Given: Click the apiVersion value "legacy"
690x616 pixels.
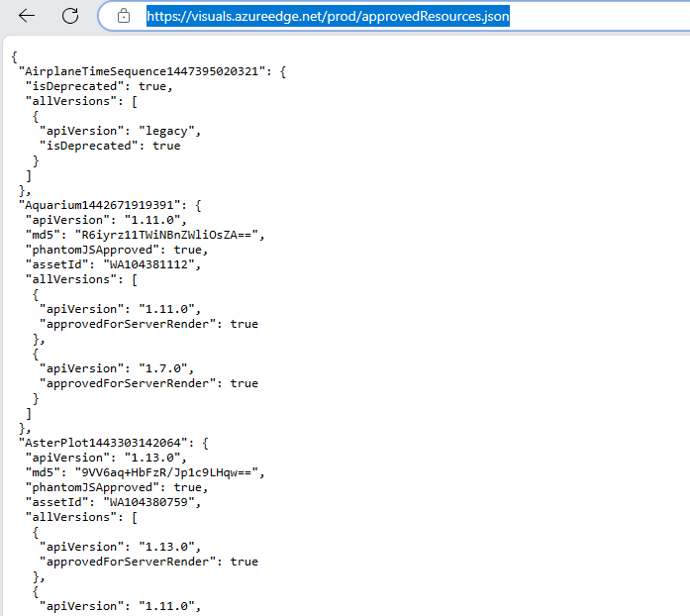Looking at the screenshot, I should 166,131.
